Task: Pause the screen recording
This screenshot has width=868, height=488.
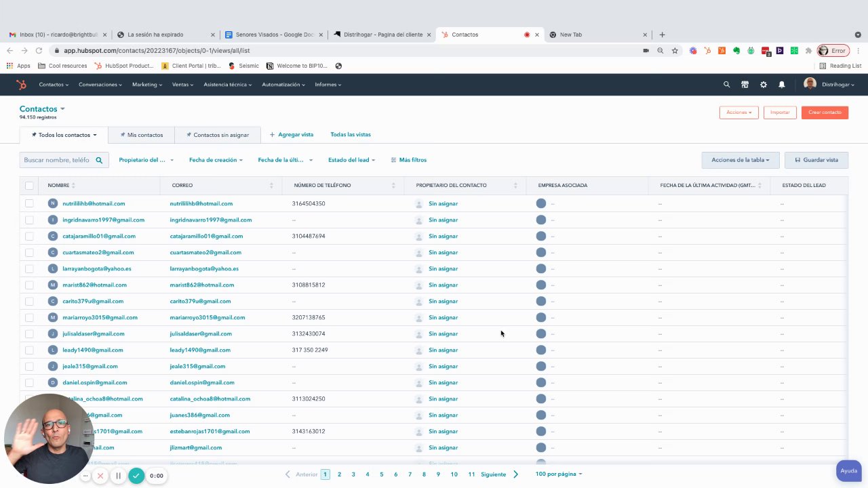Action: tap(118, 476)
